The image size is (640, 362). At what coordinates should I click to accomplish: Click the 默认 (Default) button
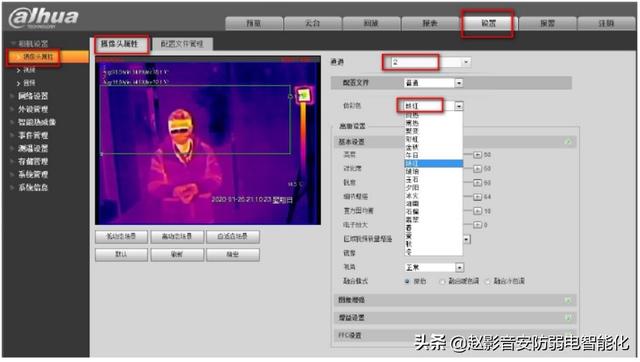(121, 255)
